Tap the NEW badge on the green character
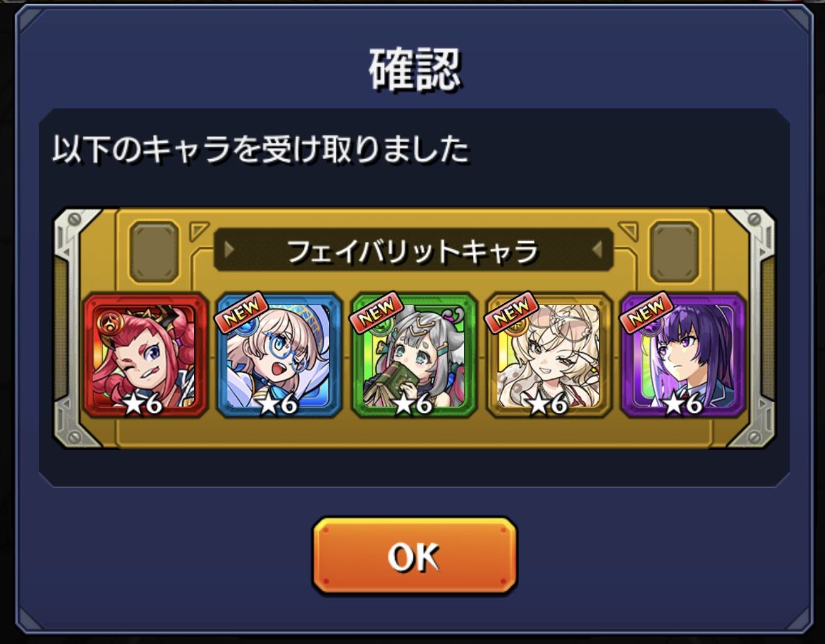The width and height of the screenshot is (825, 644). click(376, 311)
